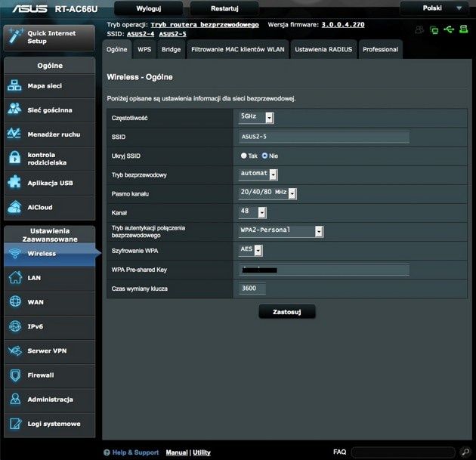Click the Wyloguj button
Viewport: 476px width, 460px height.
pos(148,8)
